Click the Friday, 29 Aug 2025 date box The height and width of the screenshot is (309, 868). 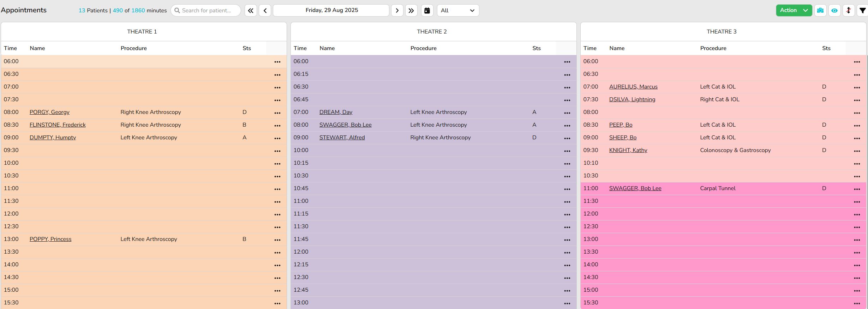[x=331, y=11]
